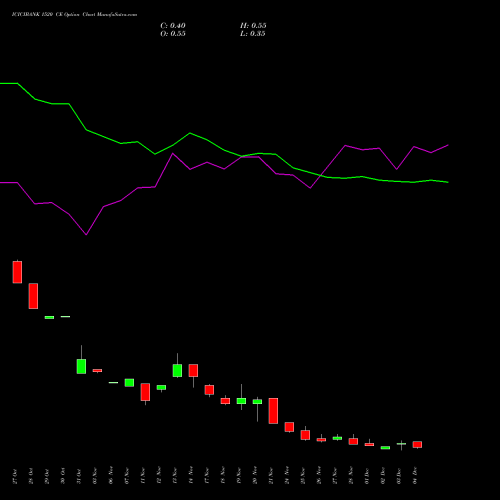
Task: Select the green candle for 31 Oct
Action: [81, 366]
